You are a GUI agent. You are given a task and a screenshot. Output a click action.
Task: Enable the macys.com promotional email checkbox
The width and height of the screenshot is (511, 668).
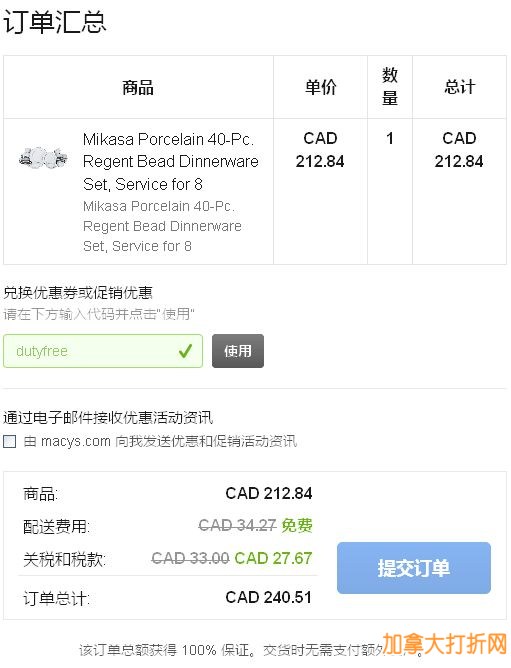[9, 441]
